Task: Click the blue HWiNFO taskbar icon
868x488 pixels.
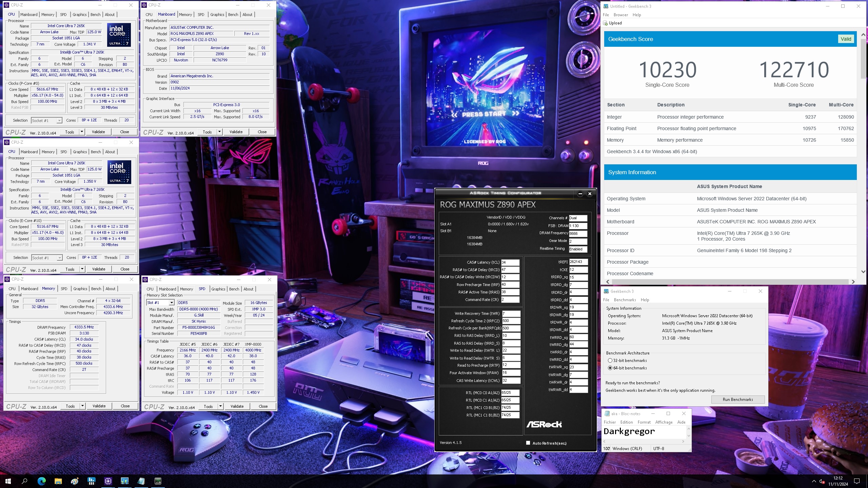Action: (91, 481)
